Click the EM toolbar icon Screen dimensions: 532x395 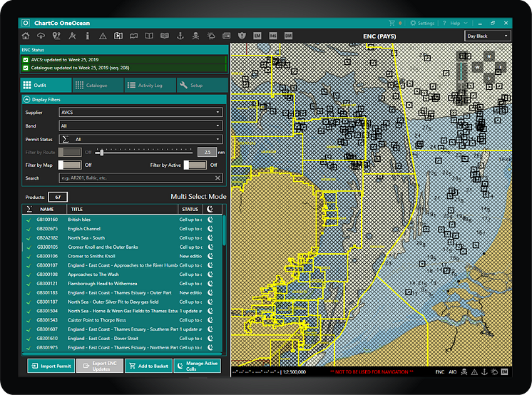pyautogui.click(x=257, y=36)
